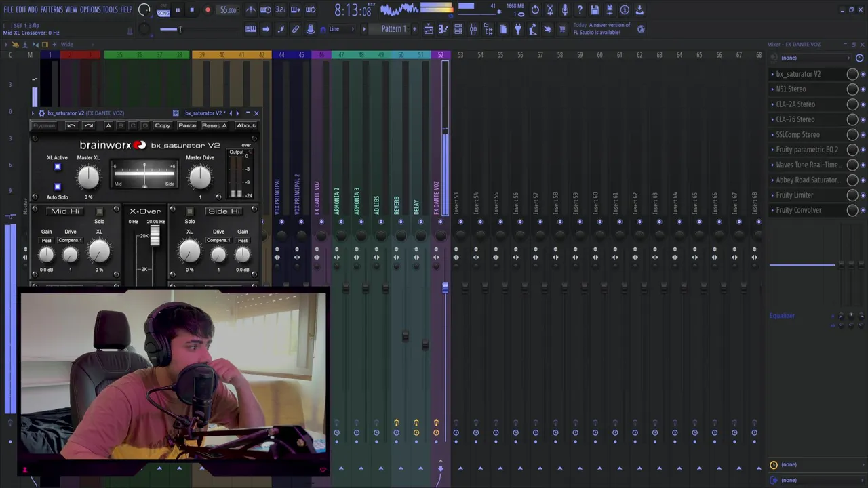Image resolution: width=868 pixels, height=488 pixels.
Task: Open the bx_saturator plugin gear options
Action: tap(41, 113)
